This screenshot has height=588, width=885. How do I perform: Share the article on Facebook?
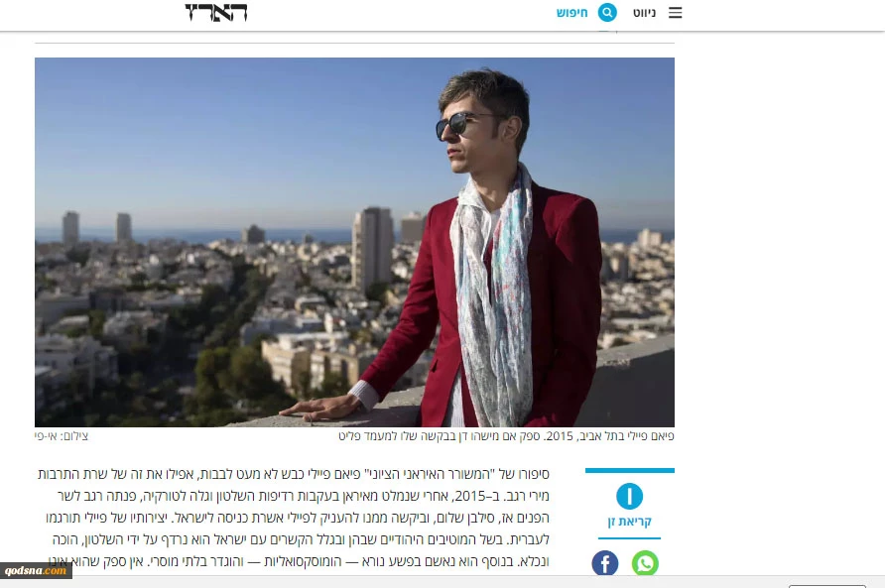click(605, 563)
